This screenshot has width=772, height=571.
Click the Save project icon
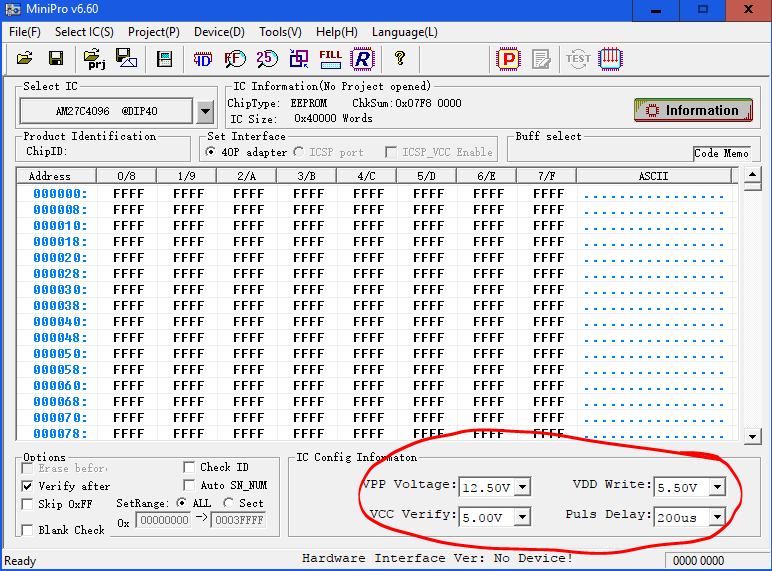[x=127, y=58]
